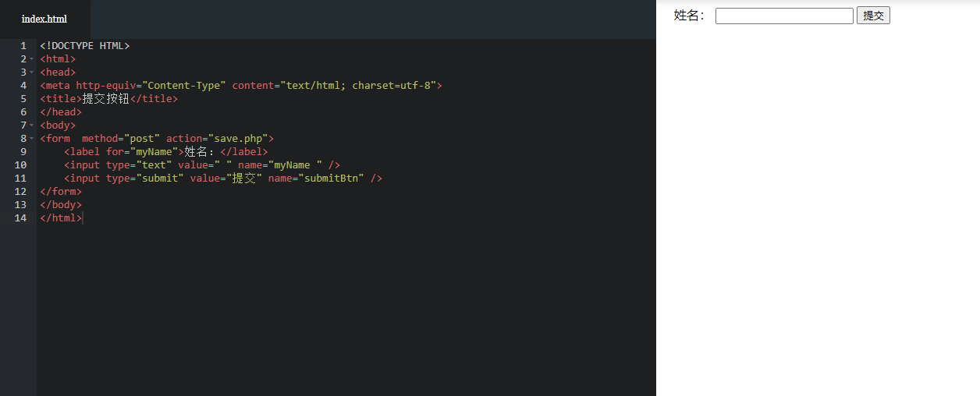The height and width of the screenshot is (396, 980).
Task: Click the 提交按钮 title text in code
Action: (x=105, y=99)
